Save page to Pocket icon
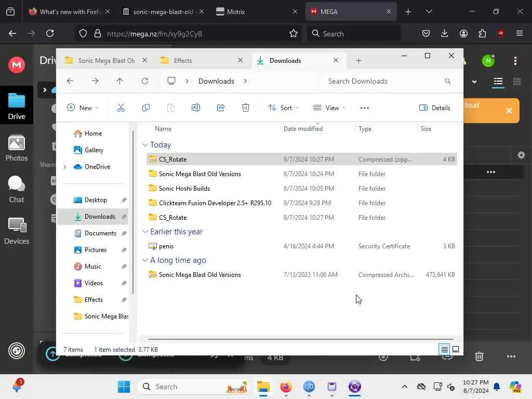Viewport: 532px width, 399px height. pyautogui.click(x=426, y=33)
